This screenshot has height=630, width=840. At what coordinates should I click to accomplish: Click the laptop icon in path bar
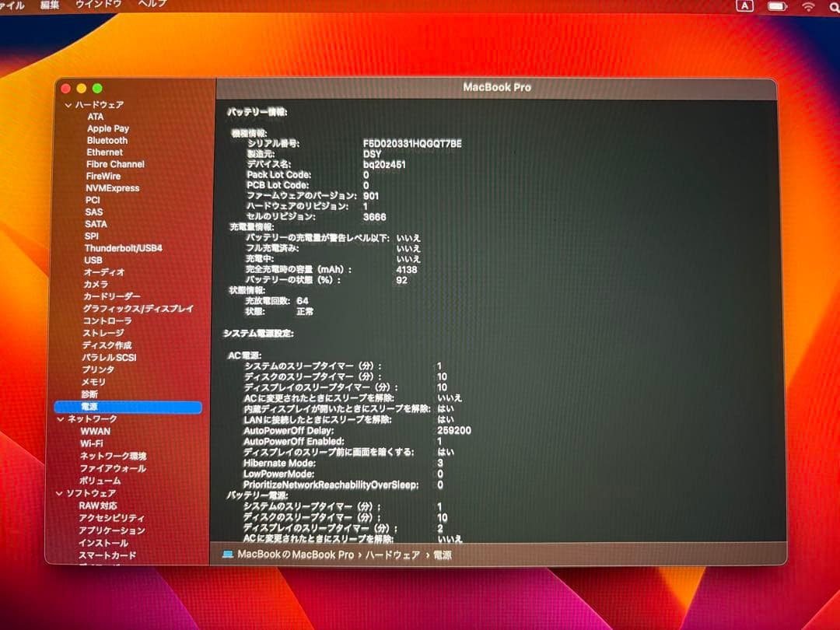pos(227,555)
